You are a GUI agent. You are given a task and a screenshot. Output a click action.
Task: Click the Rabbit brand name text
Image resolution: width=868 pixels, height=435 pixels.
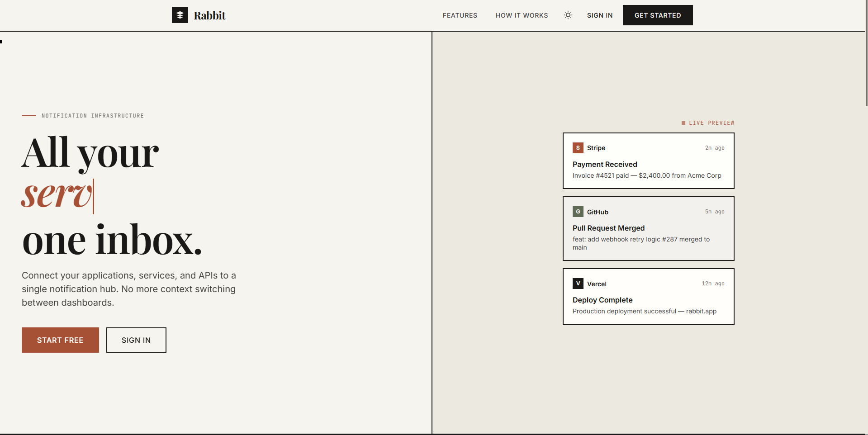pyautogui.click(x=209, y=15)
